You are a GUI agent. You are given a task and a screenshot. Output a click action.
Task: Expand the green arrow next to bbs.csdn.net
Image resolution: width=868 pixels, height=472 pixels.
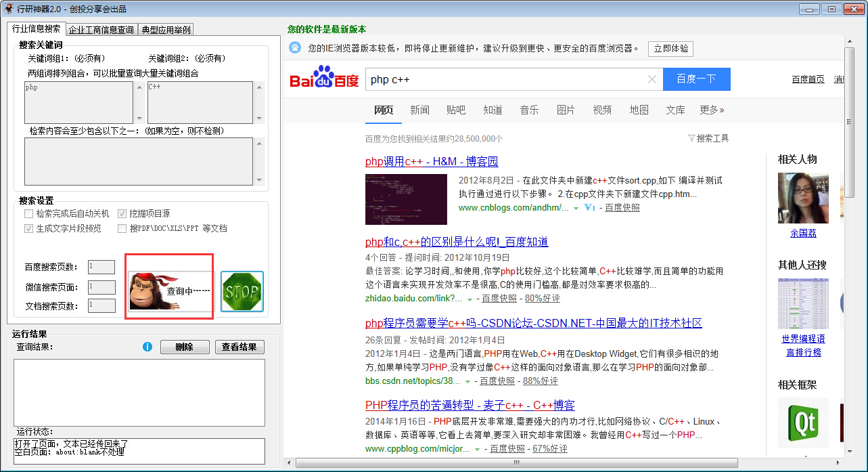(x=468, y=382)
